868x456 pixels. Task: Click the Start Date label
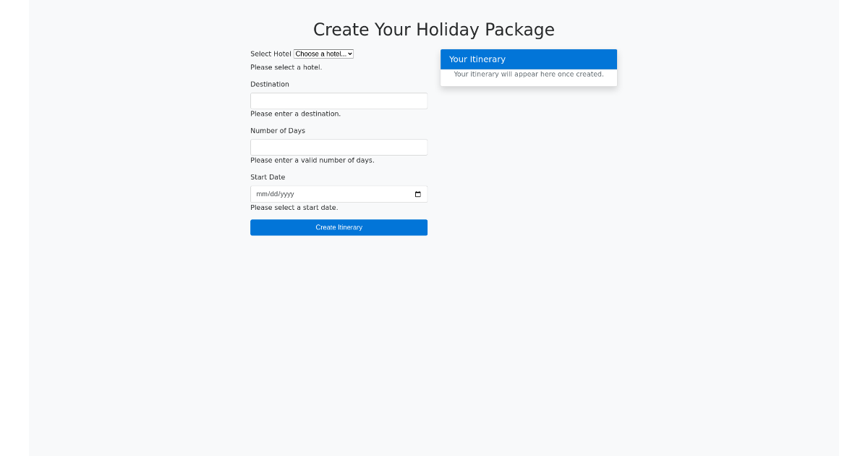point(268,177)
